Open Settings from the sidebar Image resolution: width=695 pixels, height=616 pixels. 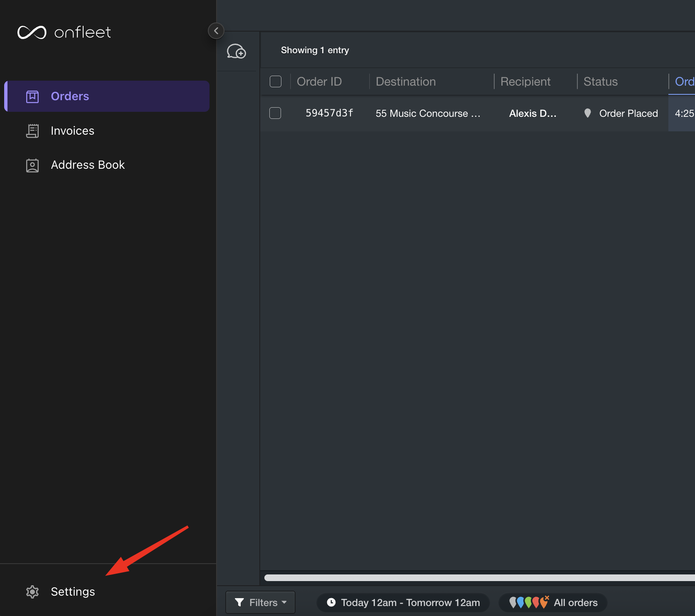pyautogui.click(x=73, y=591)
